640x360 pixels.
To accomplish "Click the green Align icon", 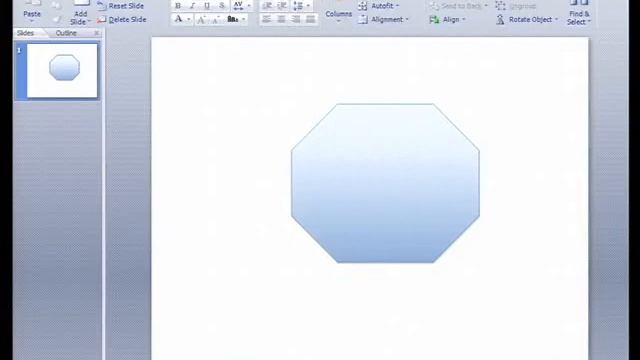I will coord(434,20).
